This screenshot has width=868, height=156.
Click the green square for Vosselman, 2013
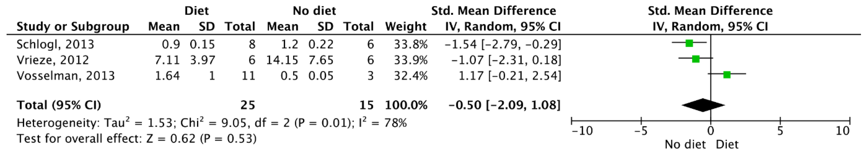tap(727, 75)
